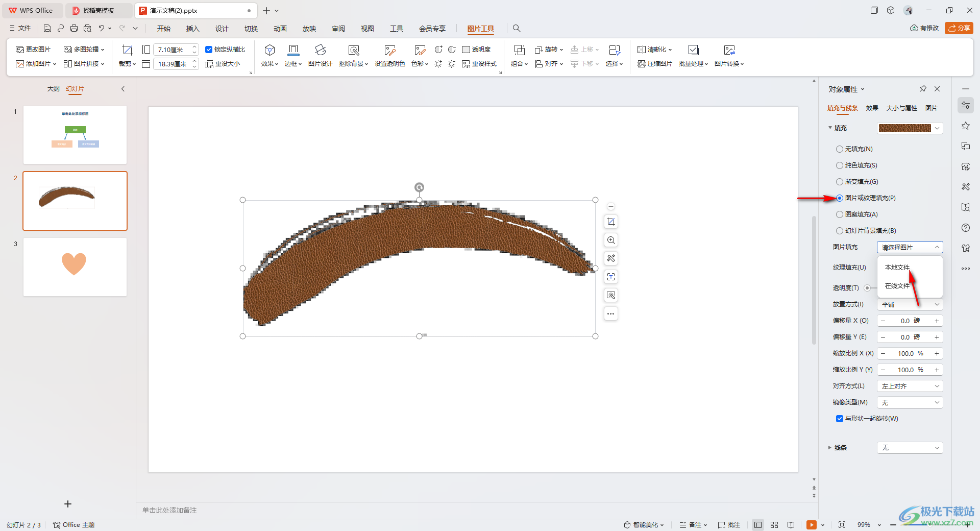Select 图案填充(A) radio option
This screenshot has height=531, width=980.
tap(840, 214)
